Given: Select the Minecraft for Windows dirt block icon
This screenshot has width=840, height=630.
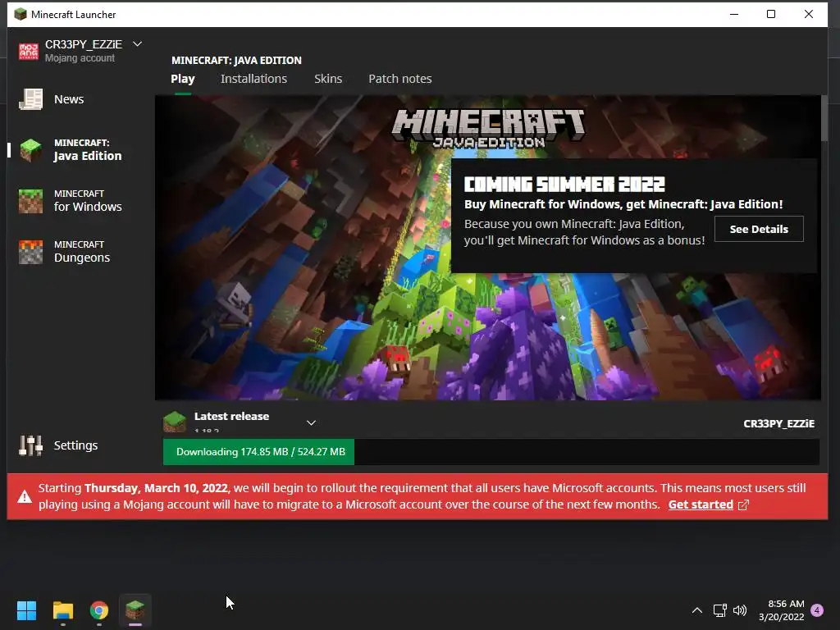Looking at the screenshot, I should click(30, 201).
